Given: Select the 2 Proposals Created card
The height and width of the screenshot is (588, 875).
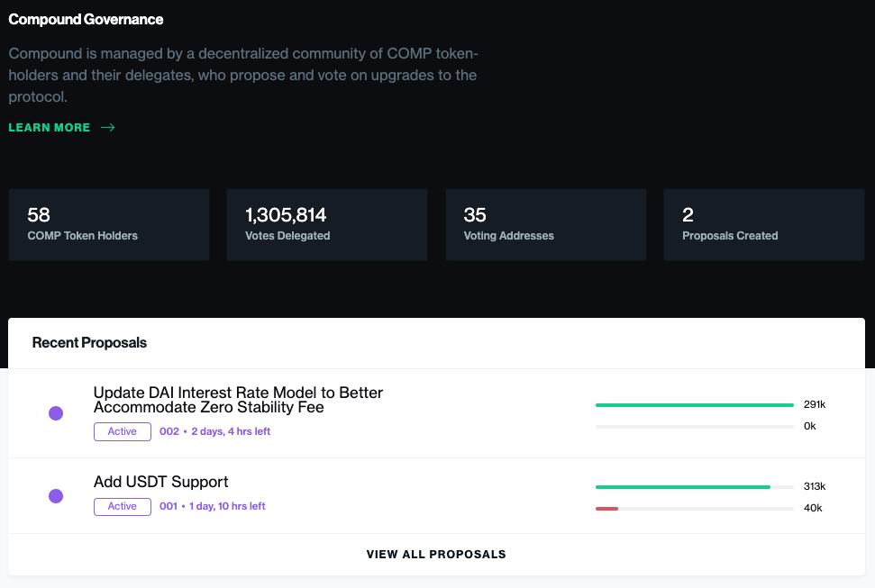Looking at the screenshot, I should click(x=764, y=225).
